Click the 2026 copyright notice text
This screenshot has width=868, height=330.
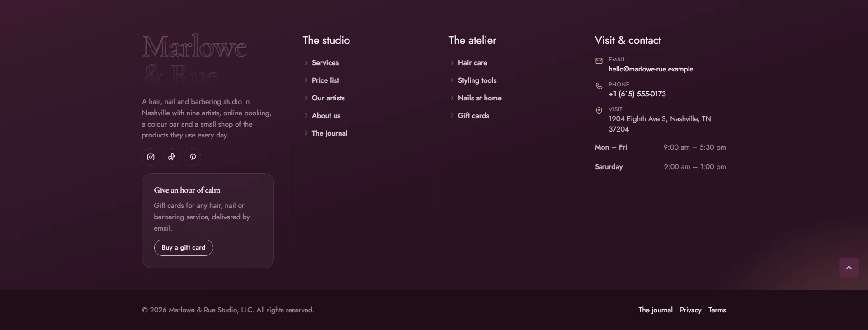[228, 310]
